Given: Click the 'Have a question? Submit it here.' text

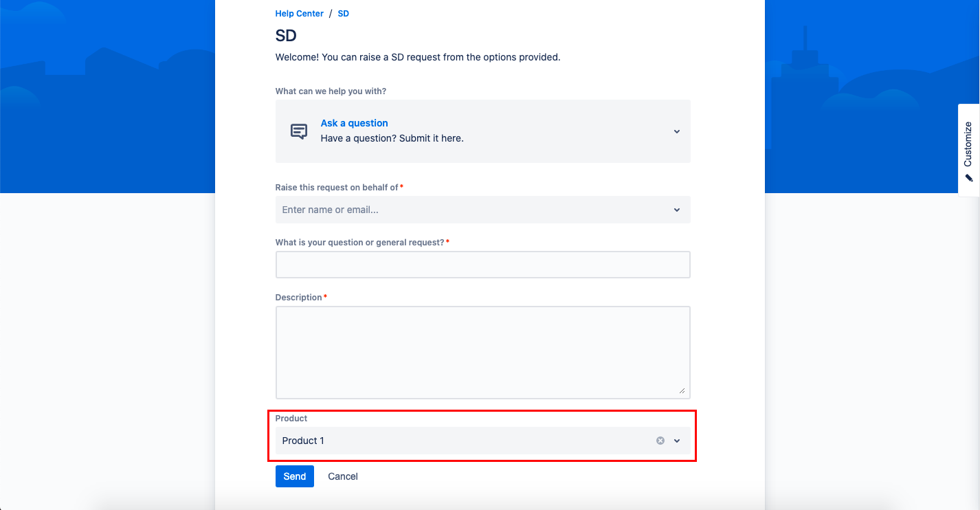Looking at the screenshot, I should click(392, 138).
